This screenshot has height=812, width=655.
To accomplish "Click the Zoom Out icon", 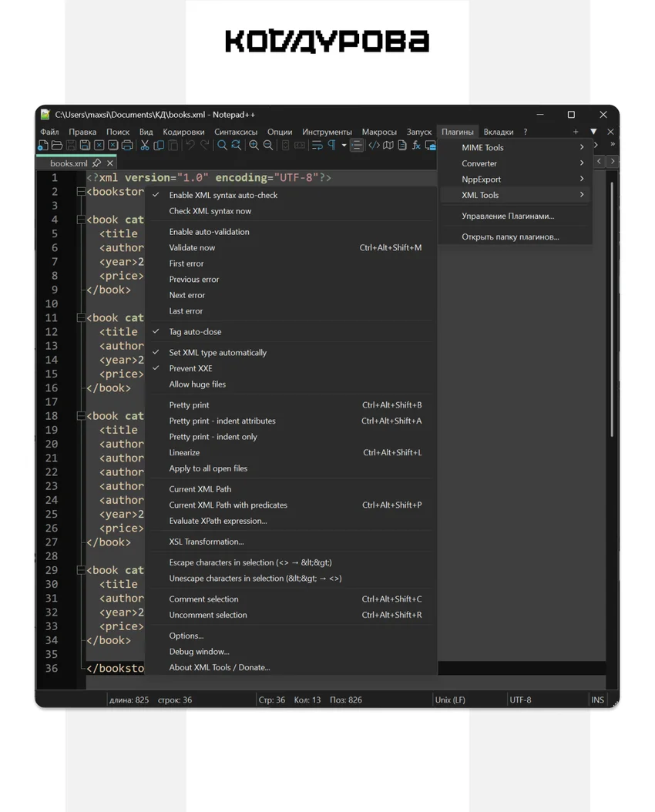I will click(x=267, y=146).
